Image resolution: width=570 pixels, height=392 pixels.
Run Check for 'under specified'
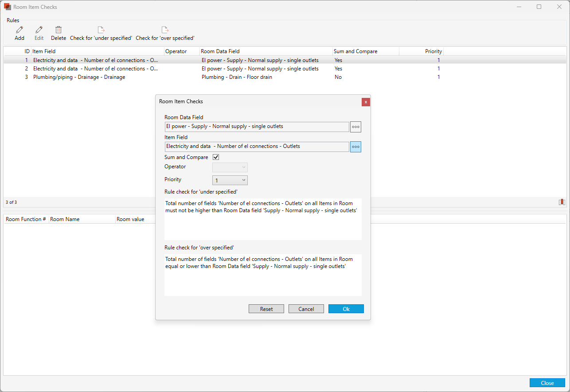pos(101,30)
